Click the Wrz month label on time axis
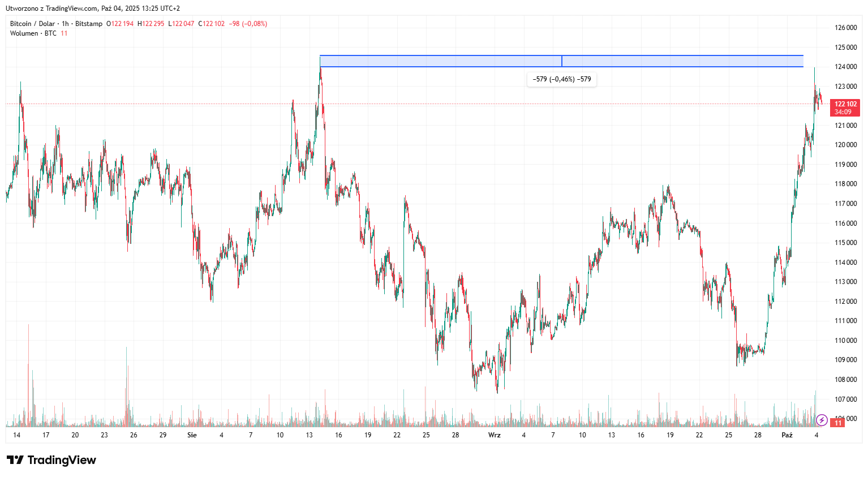 click(494, 435)
